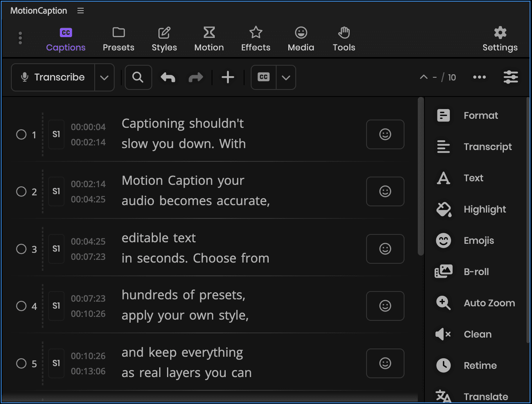Open the Retime tool
Screen dimensions: 532x404
pos(466,366)
